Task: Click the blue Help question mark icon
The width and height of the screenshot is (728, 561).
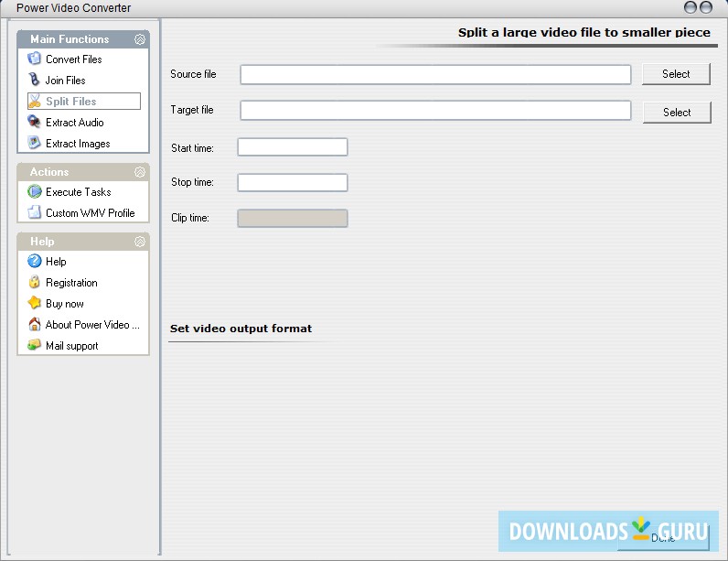Action: tap(35, 261)
